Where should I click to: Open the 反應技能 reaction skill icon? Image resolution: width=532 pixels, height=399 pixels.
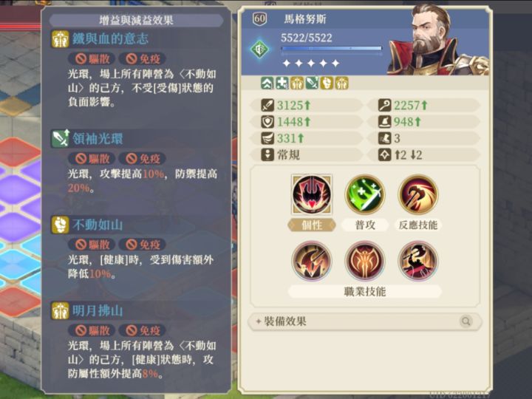click(418, 194)
